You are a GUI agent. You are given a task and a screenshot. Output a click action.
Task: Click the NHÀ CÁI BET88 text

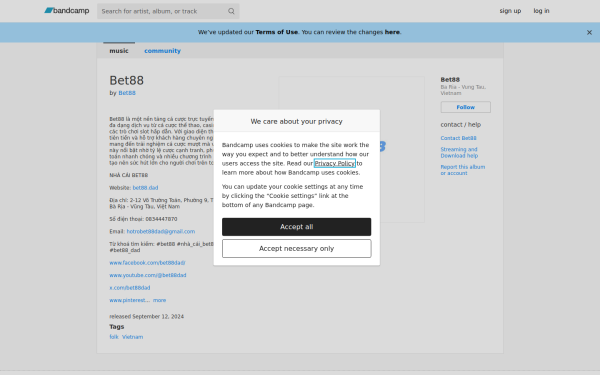[129, 175]
